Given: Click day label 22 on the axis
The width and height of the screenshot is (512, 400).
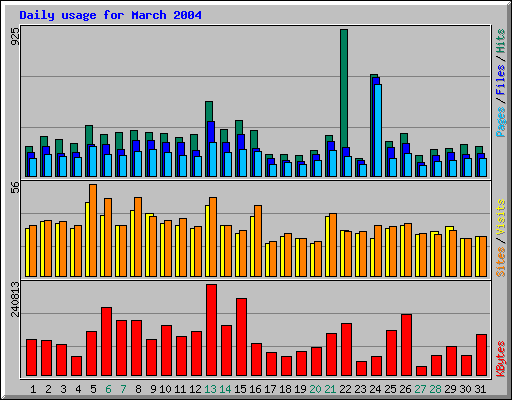Looking at the screenshot, I should tap(345, 389).
